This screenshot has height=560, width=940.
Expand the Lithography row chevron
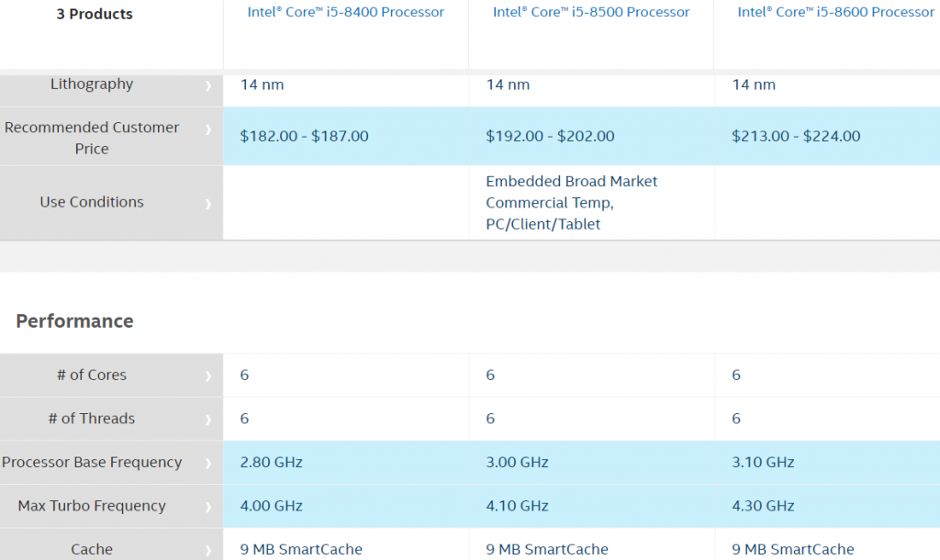(208, 85)
